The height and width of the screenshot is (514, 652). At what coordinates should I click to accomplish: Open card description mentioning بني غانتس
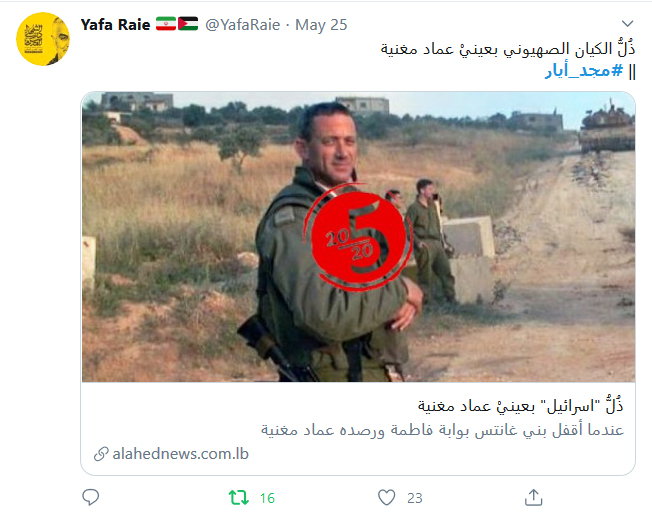[x=442, y=430]
